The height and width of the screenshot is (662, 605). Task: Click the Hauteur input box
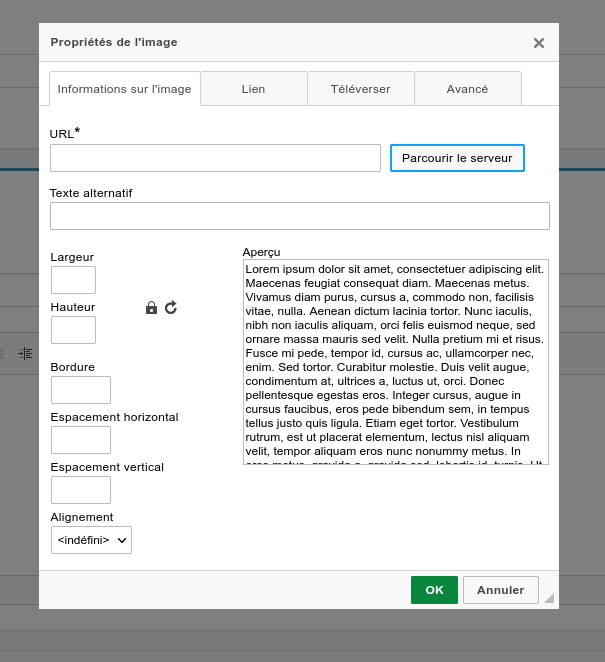click(x=73, y=330)
